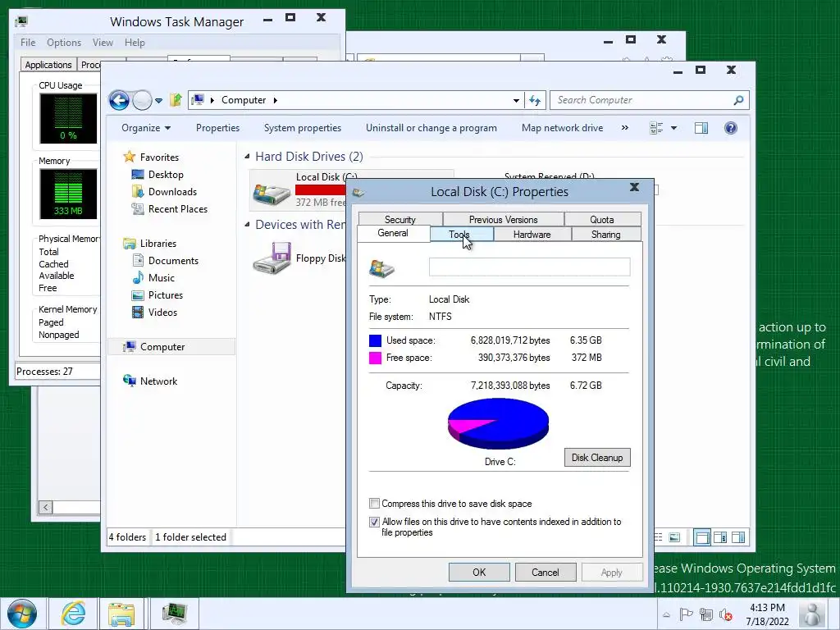Click the up-folder icon beside address bar
The image size is (840, 630).
pos(176,99)
